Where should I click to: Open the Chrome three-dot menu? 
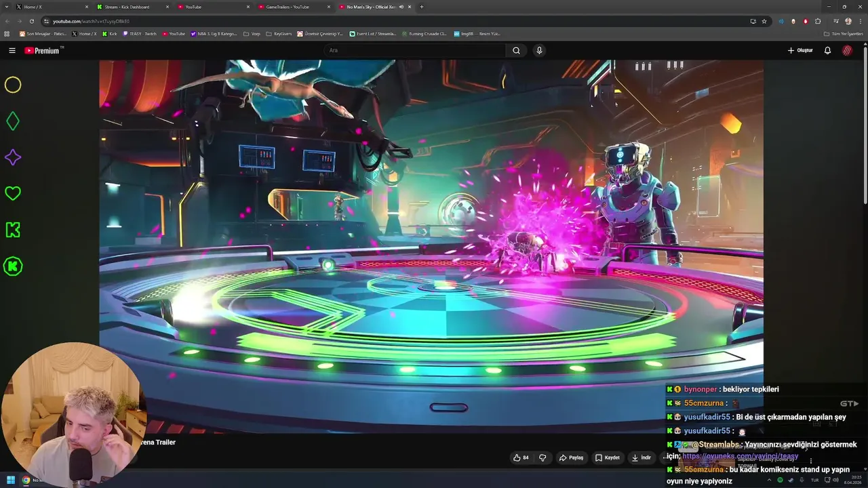[x=860, y=21]
